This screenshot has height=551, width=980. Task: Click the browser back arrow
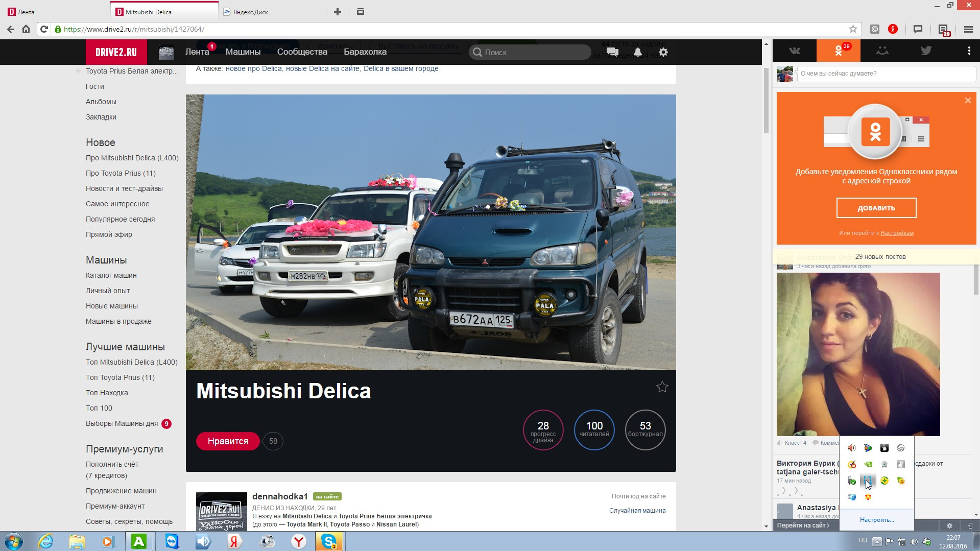(10, 29)
